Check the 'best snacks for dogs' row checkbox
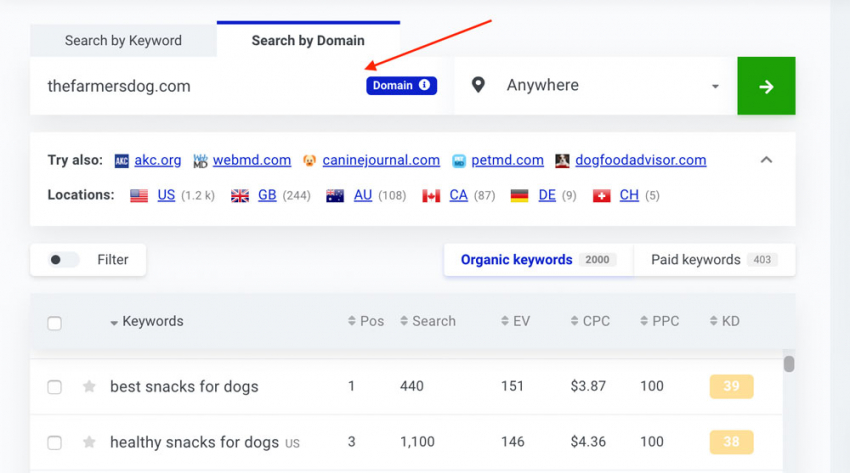This screenshot has height=473, width=850. pos(55,387)
